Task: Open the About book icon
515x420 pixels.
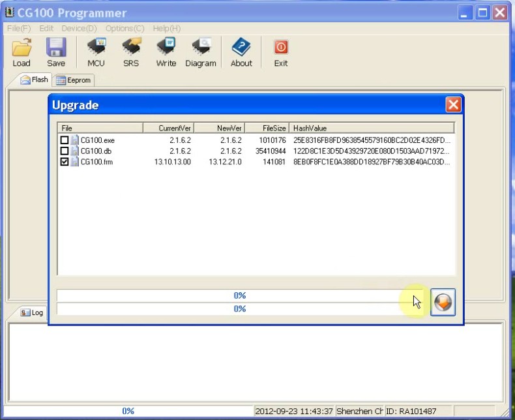Action: (x=241, y=48)
